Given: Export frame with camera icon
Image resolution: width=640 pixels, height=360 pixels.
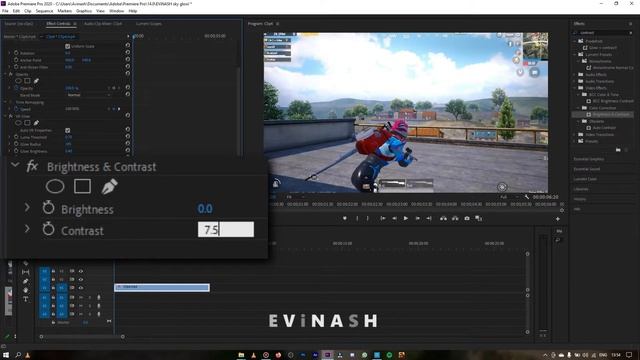Looking at the screenshot, I should 467,218.
